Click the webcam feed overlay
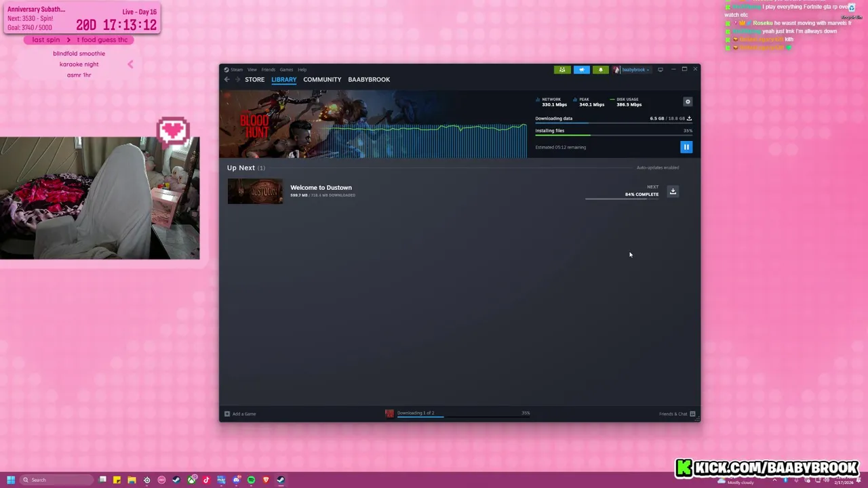Image resolution: width=868 pixels, height=488 pixels. point(100,198)
